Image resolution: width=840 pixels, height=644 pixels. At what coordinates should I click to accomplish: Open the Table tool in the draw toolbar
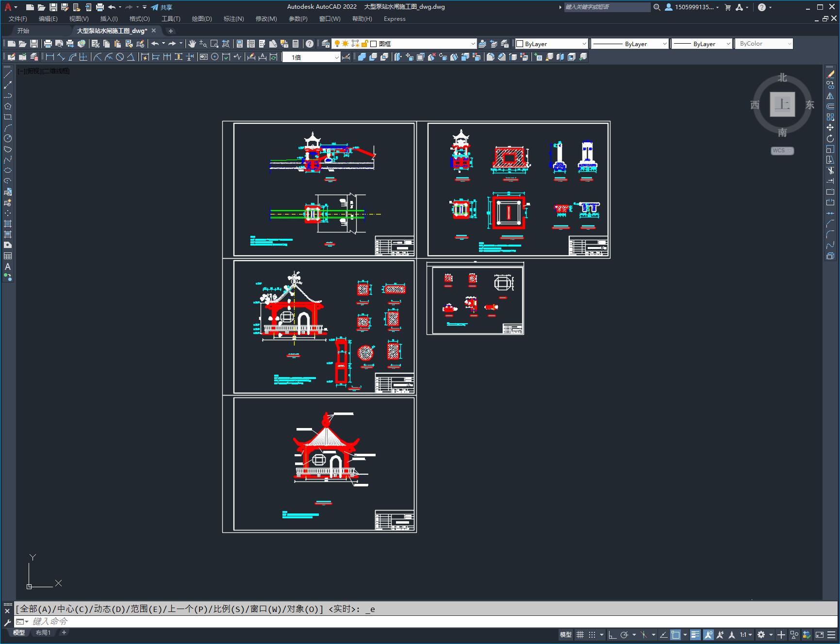[8, 256]
